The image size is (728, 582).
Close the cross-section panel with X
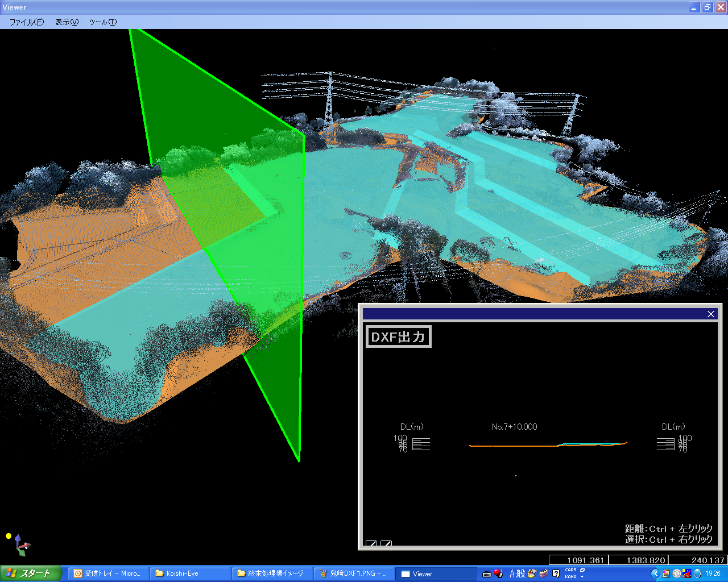(x=710, y=314)
